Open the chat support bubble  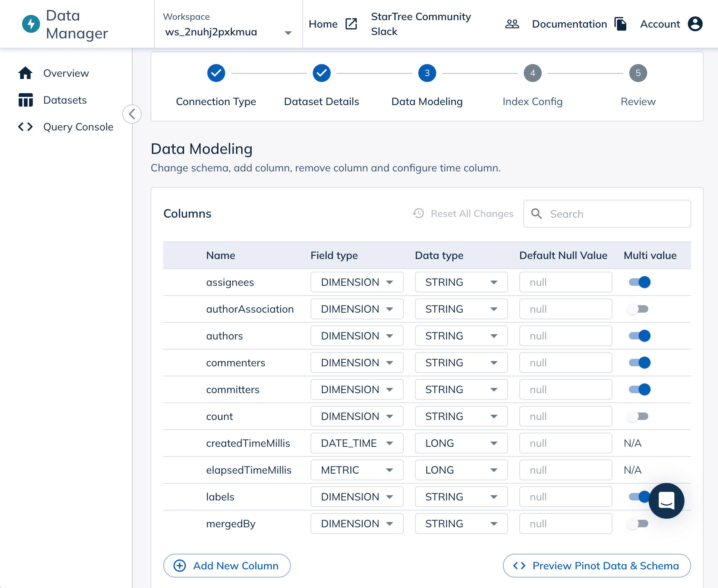[666, 501]
